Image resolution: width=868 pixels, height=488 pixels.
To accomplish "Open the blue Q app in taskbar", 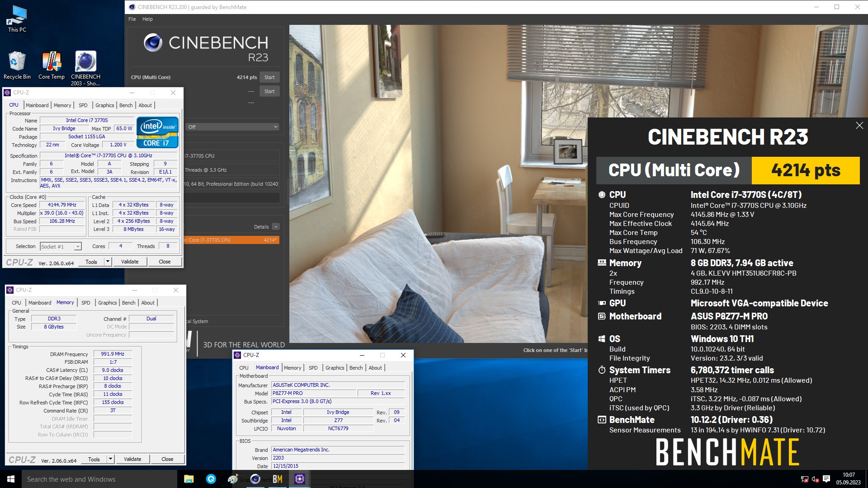I will 211,479.
